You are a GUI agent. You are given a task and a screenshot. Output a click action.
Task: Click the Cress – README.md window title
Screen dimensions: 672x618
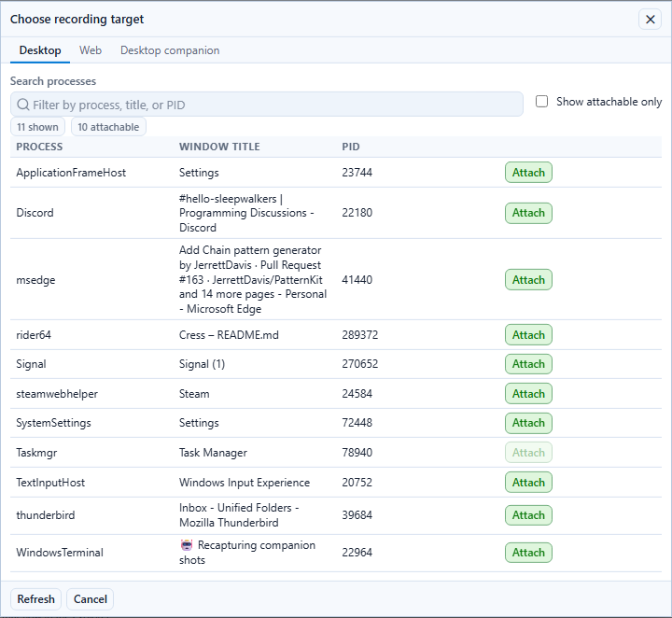coord(229,335)
